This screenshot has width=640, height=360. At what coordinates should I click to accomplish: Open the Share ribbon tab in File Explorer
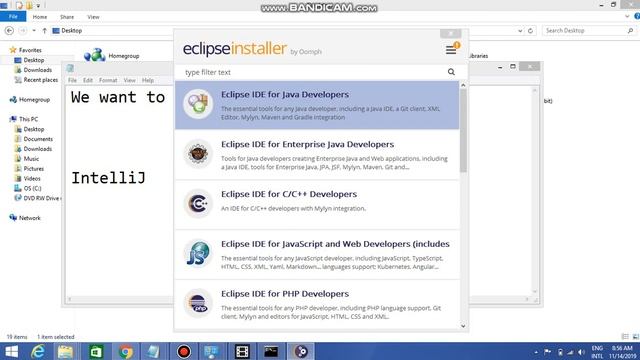point(67,17)
